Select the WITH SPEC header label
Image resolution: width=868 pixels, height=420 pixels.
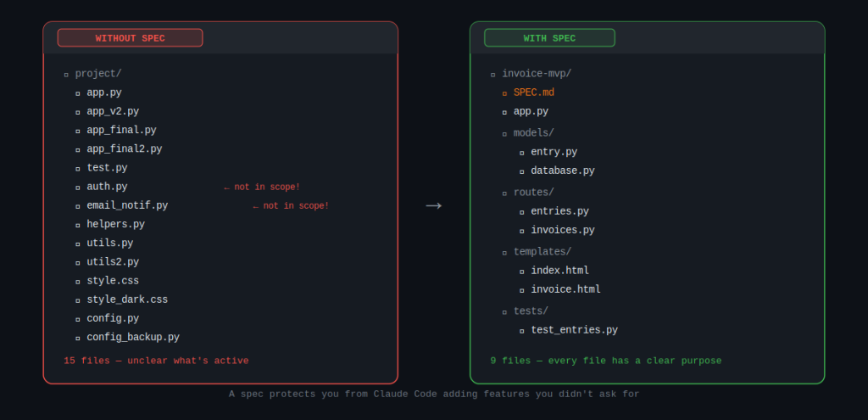point(549,38)
